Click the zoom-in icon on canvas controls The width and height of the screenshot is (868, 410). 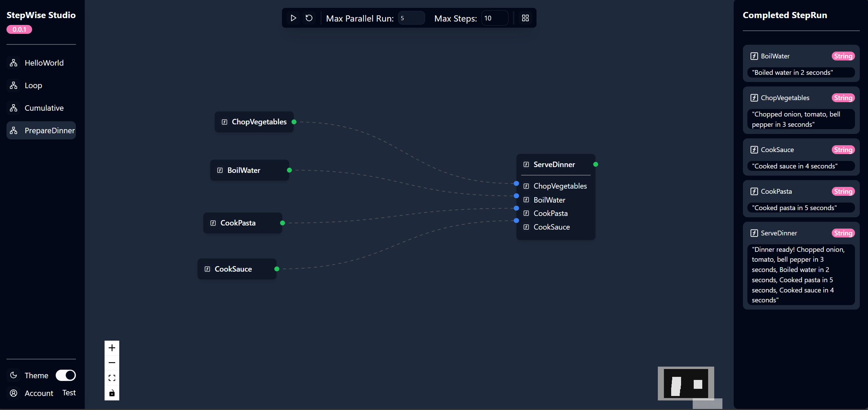(112, 347)
